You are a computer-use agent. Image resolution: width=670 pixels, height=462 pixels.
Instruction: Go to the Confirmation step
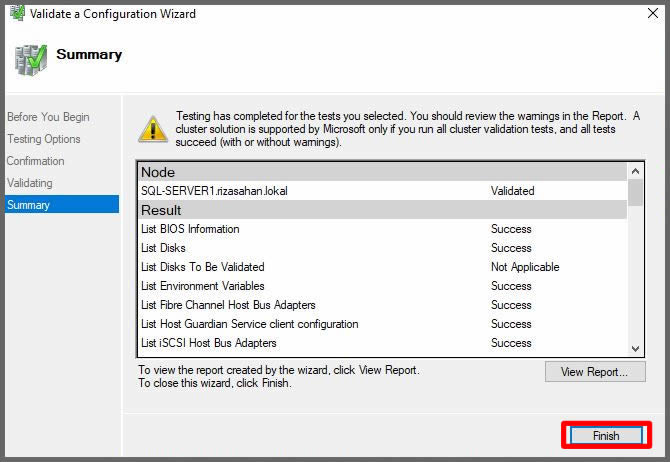(36, 161)
